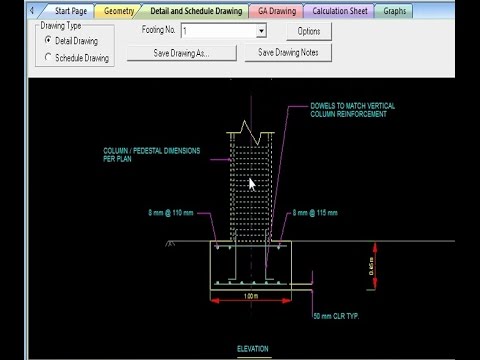Viewport: 480px width, 360px height.
Task: Select the 50 mm CLR TYP. annotation
Action: [336, 316]
